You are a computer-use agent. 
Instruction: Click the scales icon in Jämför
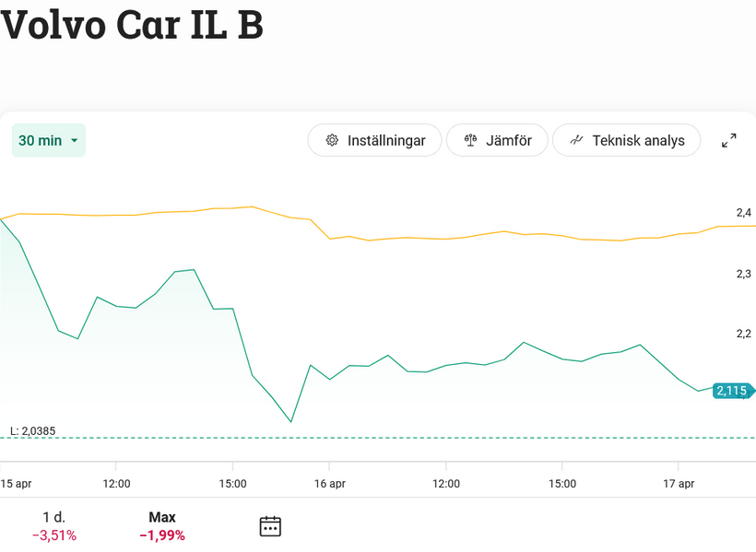(471, 141)
